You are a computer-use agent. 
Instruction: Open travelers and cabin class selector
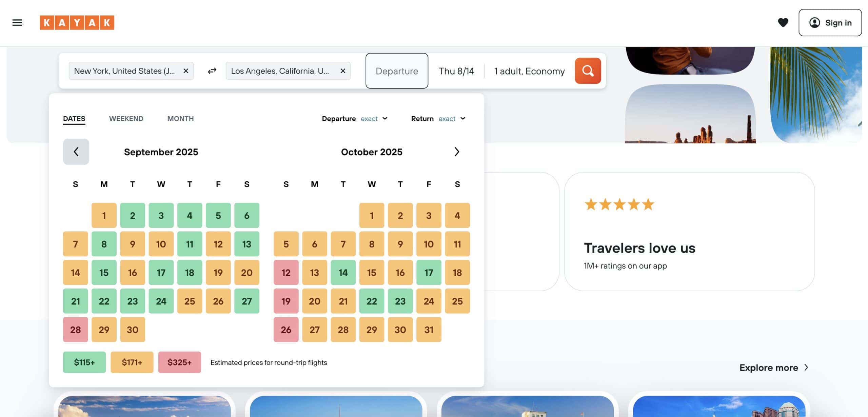pyautogui.click(x=529, y=71)
